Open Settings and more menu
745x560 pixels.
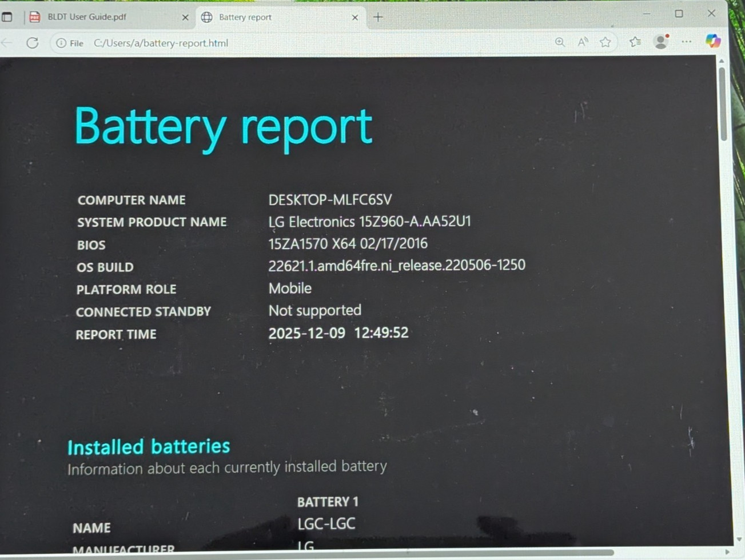[x=687, y=42]
